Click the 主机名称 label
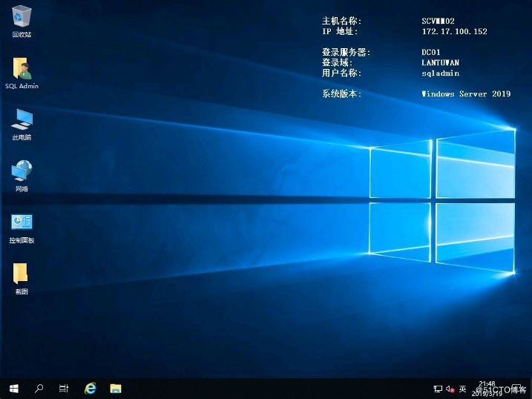 pyautogui.click(x=341, y=21)
